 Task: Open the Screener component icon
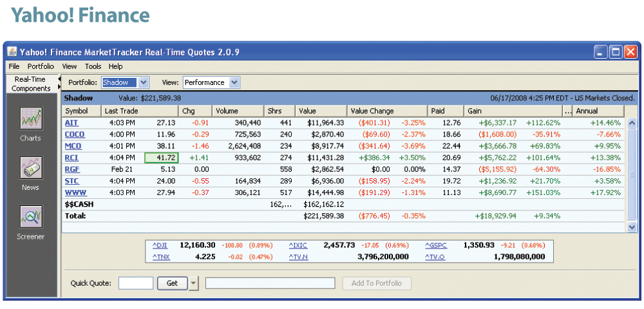tap(31, 217)
